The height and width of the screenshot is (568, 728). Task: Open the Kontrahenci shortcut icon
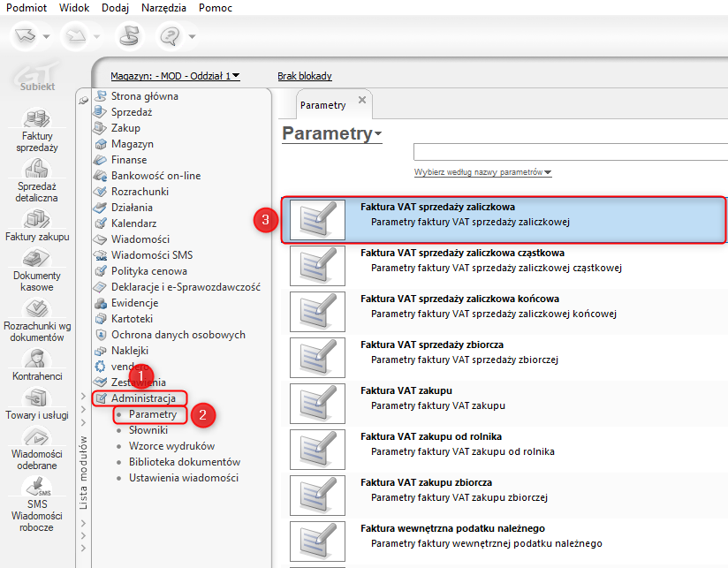[37, 358]
